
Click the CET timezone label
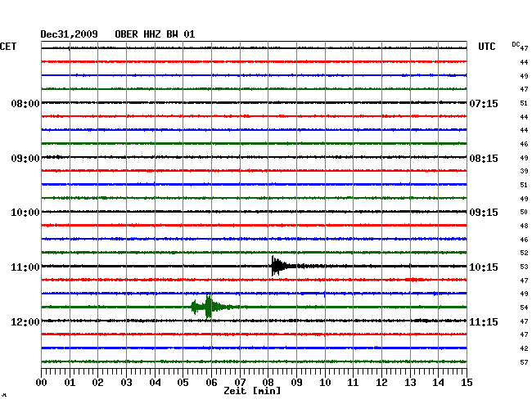tap(8, 47)
